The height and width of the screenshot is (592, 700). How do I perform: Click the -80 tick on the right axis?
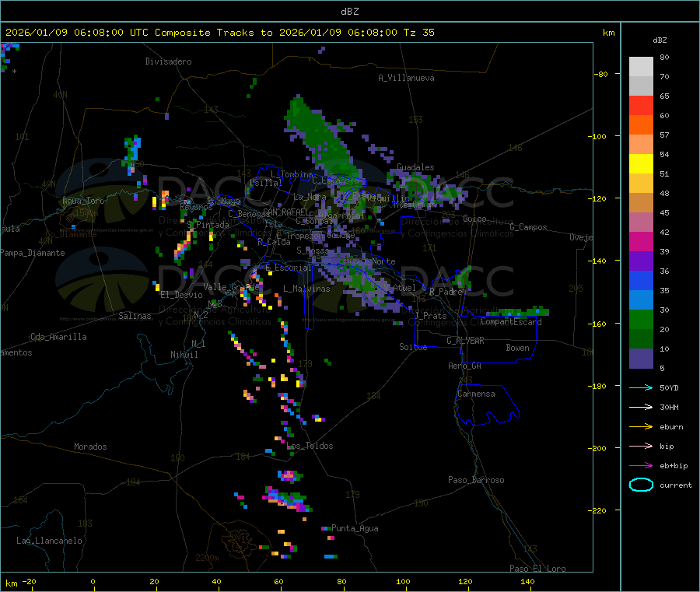[601, 74]
